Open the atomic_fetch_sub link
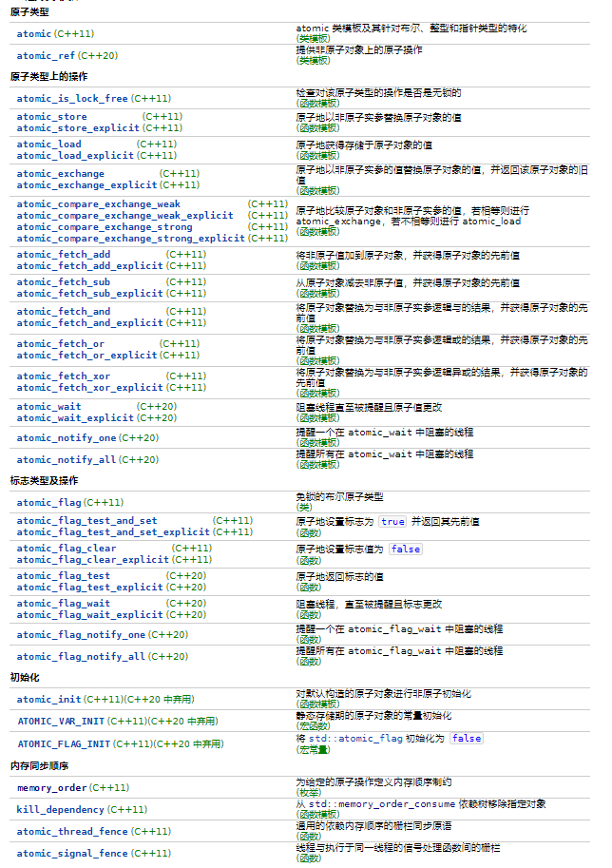Viewport: 612px width, 868px height. click(63, 282)
